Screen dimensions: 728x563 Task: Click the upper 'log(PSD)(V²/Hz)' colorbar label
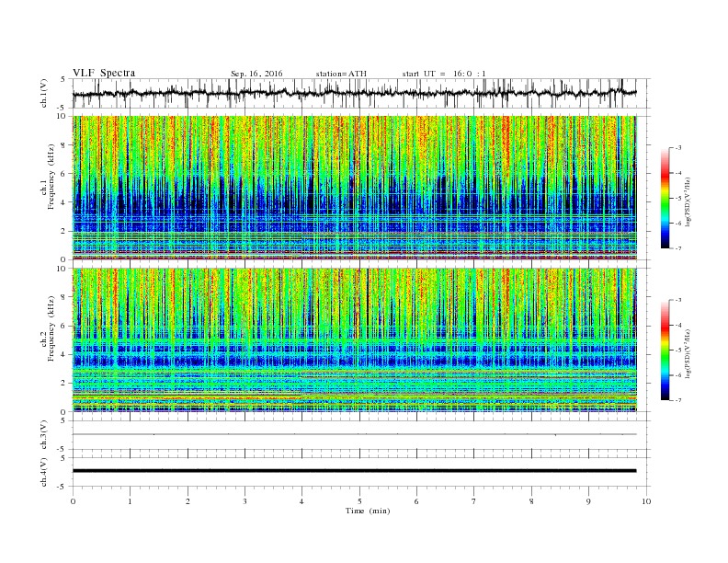point(688,202)
